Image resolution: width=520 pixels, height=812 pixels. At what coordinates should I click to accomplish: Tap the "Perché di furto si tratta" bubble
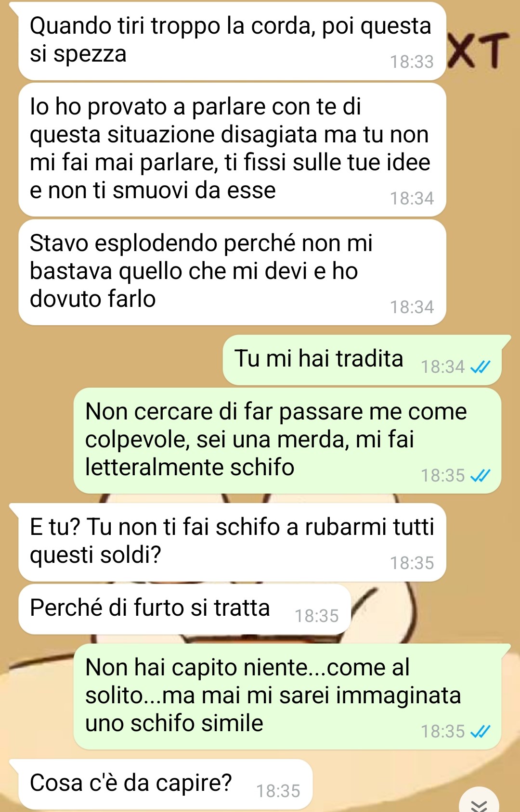coord(184,609)
